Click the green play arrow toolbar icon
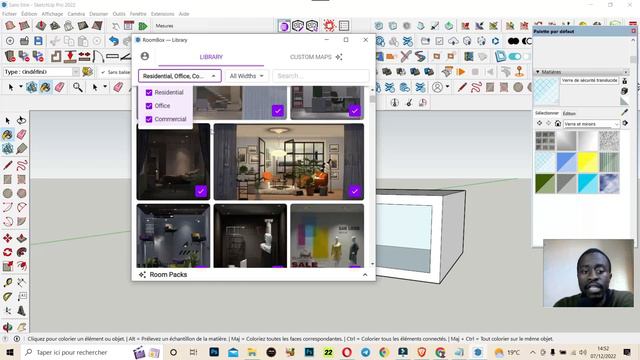Screen dimensions: 640x360 pos(142,26)
